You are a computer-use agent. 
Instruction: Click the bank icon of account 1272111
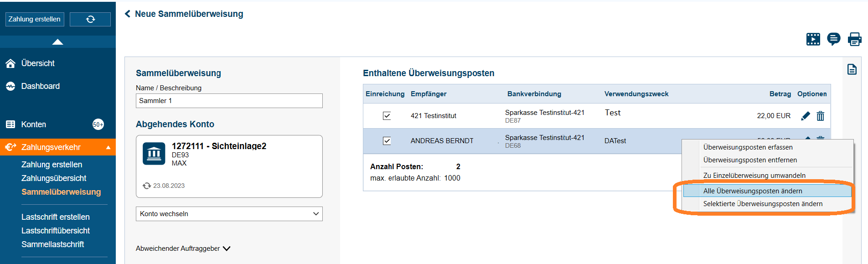(154, 153)
